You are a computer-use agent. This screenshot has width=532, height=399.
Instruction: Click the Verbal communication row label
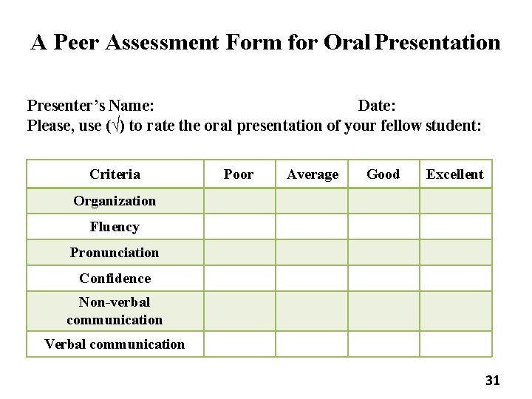click(115, 344)
